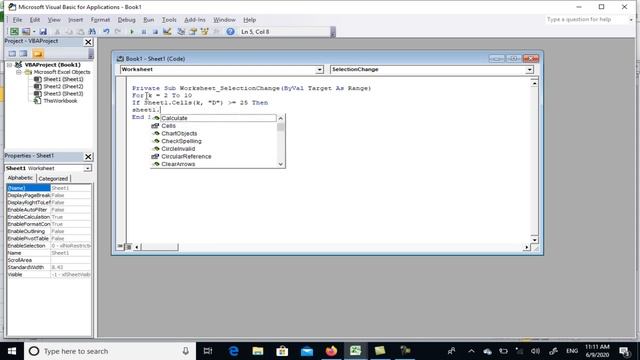Select Sheet3 (Sheet3) in project tree
The height and width of the screenshot is (360, 640).
click(x=63, y=94)
